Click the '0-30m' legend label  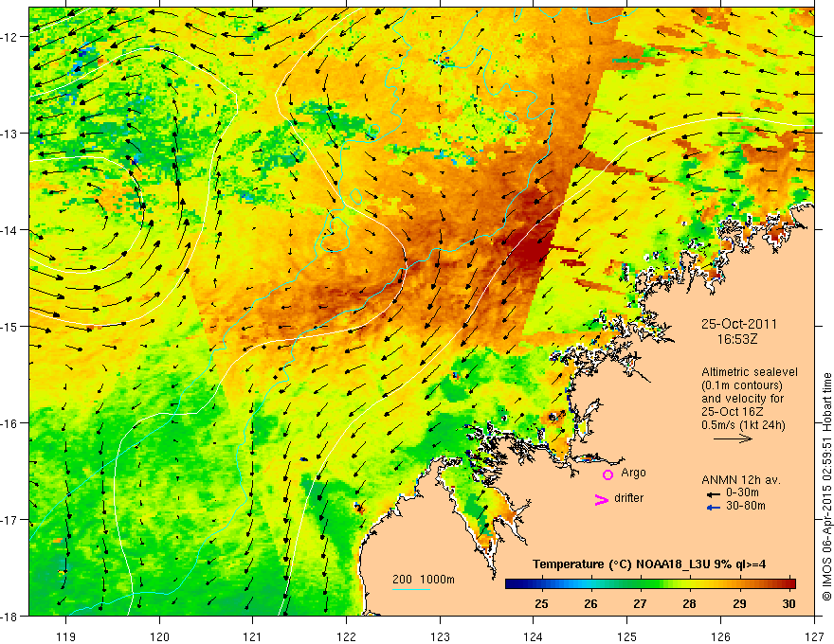pyautogui.click(x=742, y=492)
